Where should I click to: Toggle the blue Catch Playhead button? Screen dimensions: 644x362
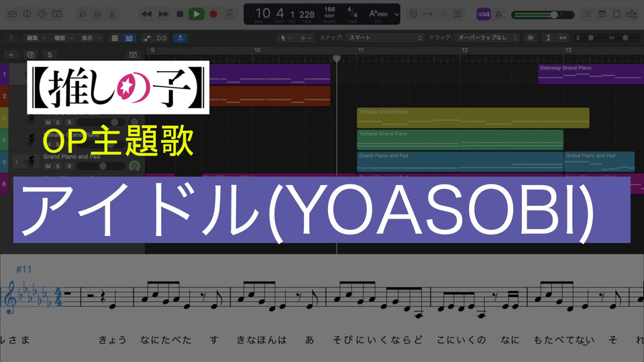180,38
